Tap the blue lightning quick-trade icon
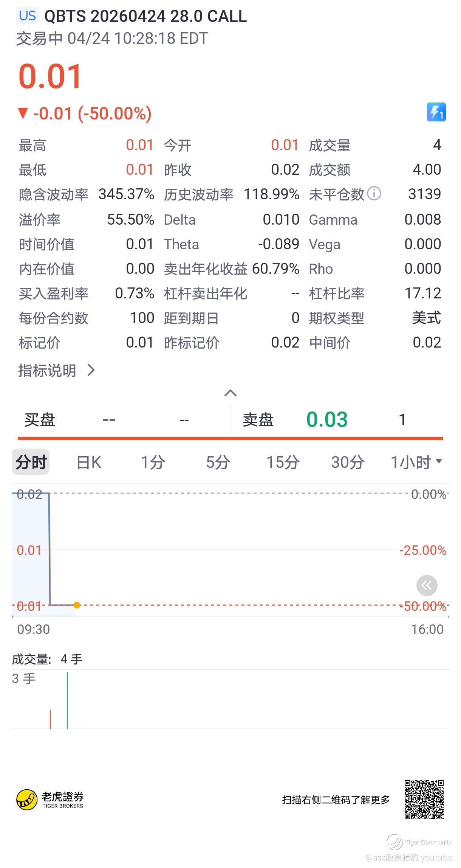Image resolution: width=461 pixels, height=868 pixels. [x=436, y=112]
